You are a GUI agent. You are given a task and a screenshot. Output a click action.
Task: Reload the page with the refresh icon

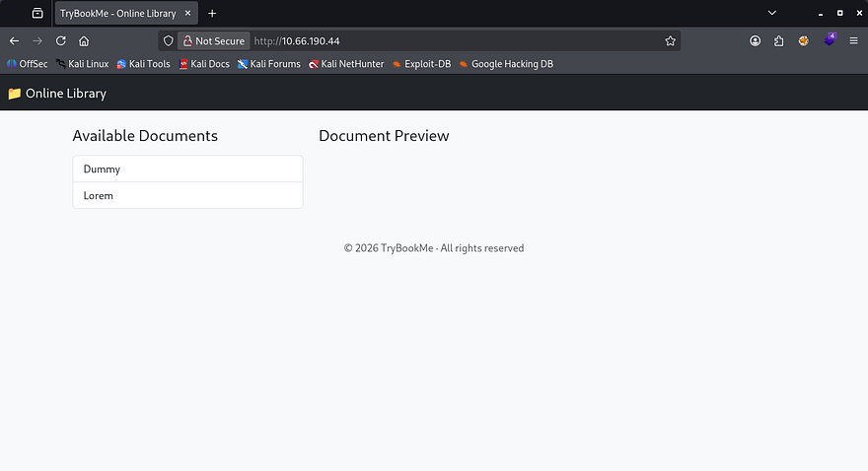coord(61,41)
